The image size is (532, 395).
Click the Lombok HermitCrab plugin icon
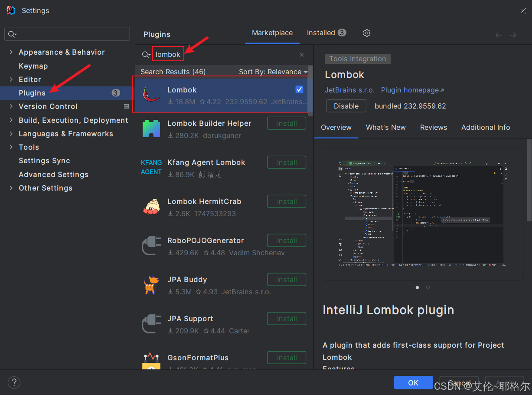[x=151, y=207]
